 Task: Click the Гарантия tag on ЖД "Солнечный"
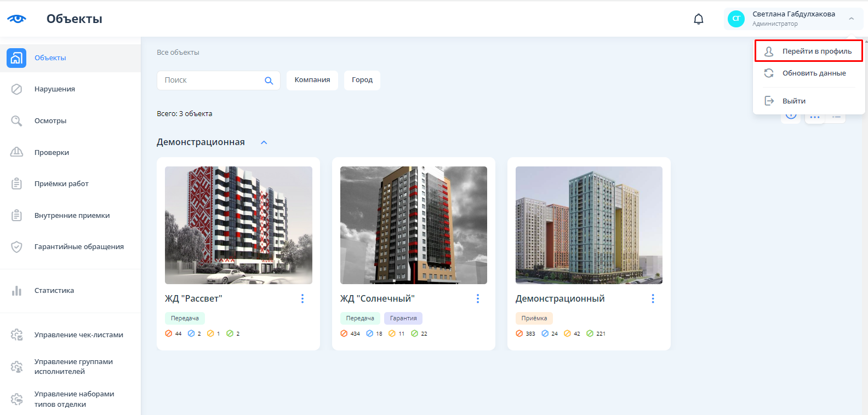coord(403,318)
